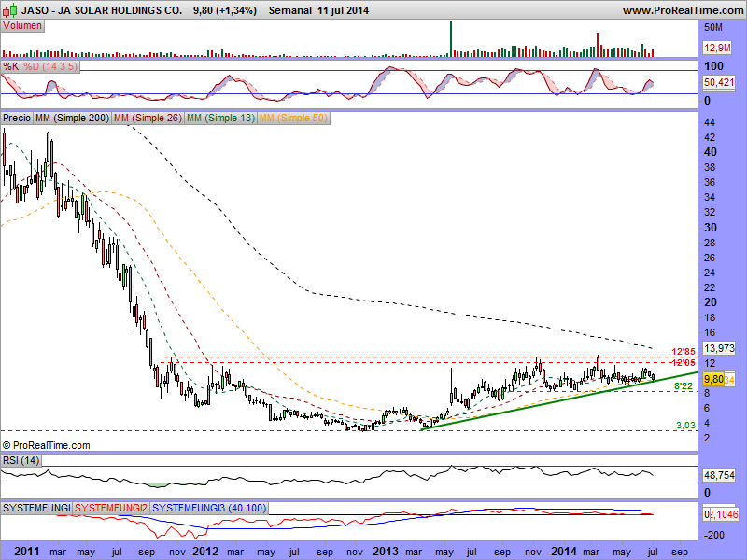This screenshot has width=747, height=560.
Task: Click the MM (Simple 200) moving average label
Action: (x=72, y=118)
